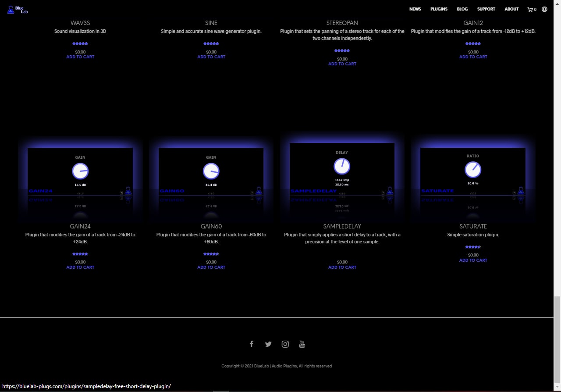
Task: Open the WAV3S product title link
Action: (x=80, y=23)
